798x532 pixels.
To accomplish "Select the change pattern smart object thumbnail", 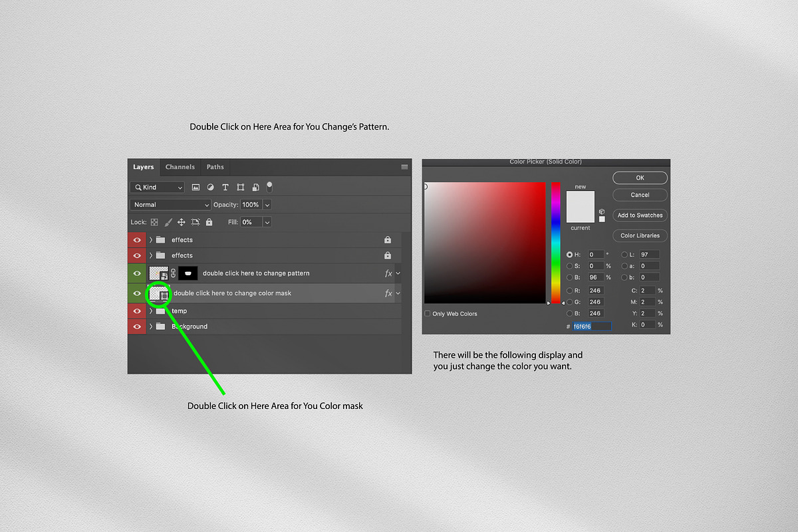I will [159, 273].
